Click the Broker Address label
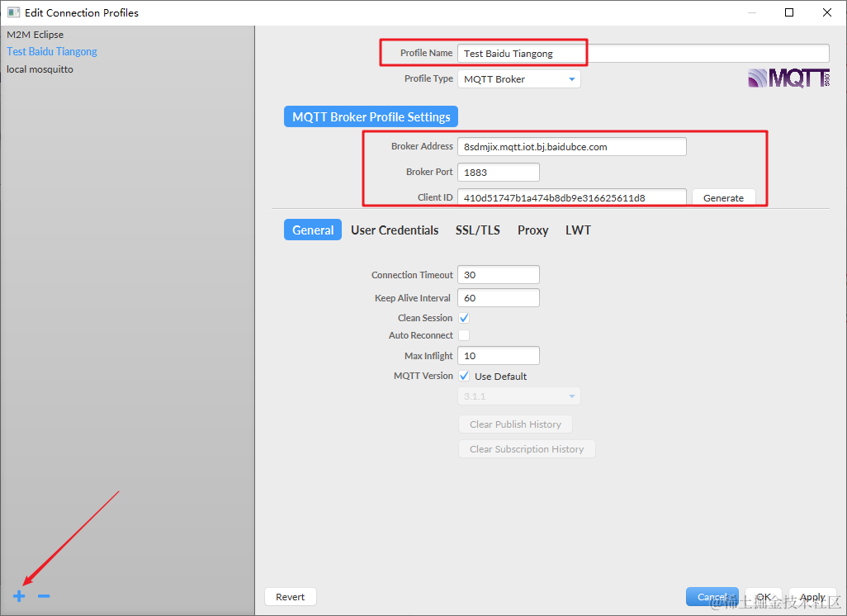The width and height of the screenshot is (847, 616). pyautogui.click(x=422, y=146)
